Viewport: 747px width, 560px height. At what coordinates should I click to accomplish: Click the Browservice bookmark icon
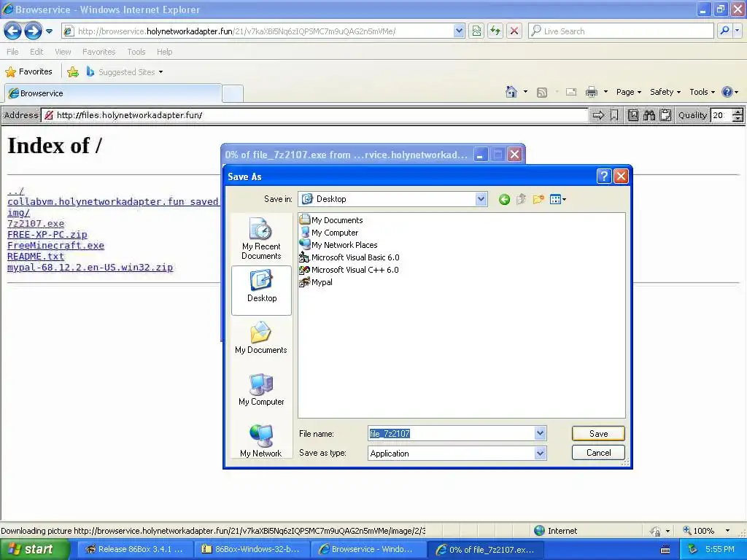tap(614, 115)
